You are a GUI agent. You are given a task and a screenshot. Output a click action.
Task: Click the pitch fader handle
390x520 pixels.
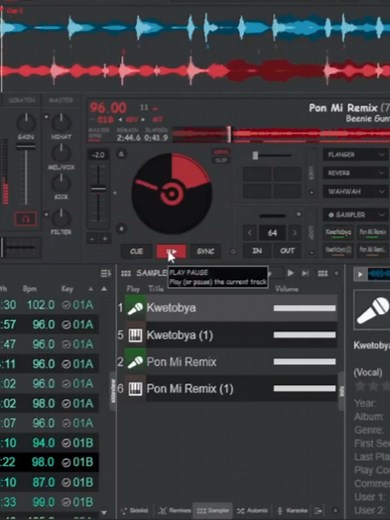tap(98, 189)
